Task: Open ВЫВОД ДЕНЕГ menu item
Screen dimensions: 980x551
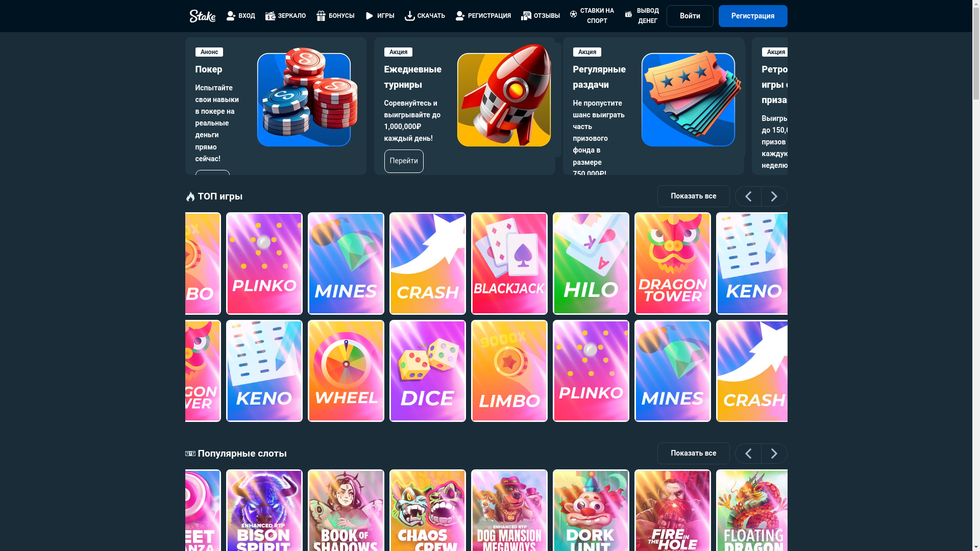Action: coord(642,16)
